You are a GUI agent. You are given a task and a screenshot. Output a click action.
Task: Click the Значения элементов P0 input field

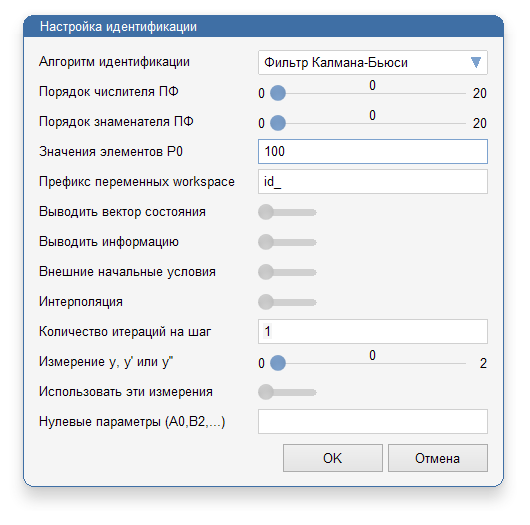(x=372, y=151)
